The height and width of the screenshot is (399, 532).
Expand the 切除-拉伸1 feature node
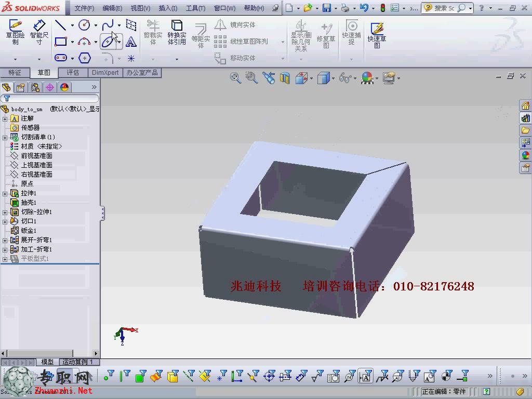(5, 212)
